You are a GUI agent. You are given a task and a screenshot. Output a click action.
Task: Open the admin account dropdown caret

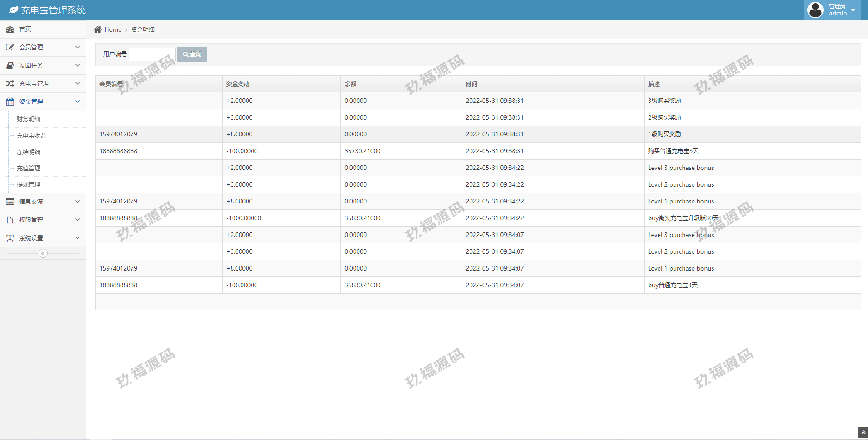pyautogui.click(x=853, y=10)
